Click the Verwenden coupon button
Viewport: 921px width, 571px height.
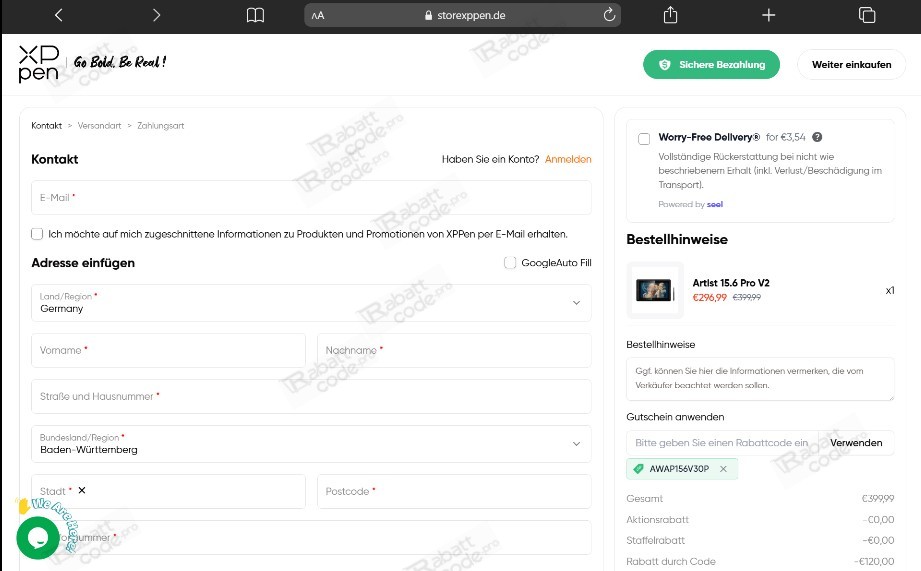point(856,443)
